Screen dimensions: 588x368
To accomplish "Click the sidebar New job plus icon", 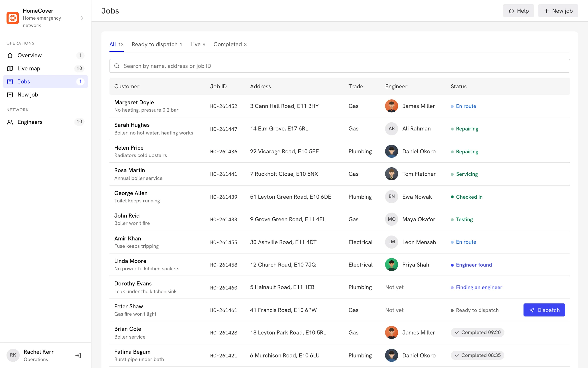I will click(10, 95).
